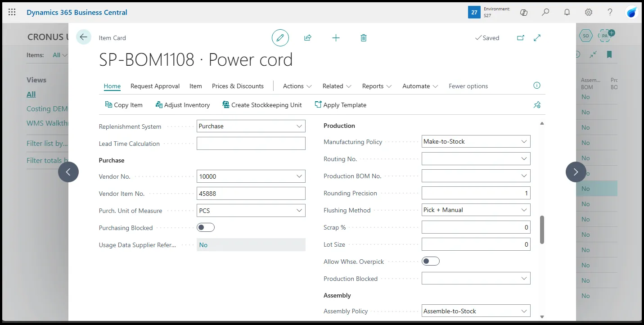Click the plus icon to create new item
This screenshot has height=325, width=644.
coord(336,38)
